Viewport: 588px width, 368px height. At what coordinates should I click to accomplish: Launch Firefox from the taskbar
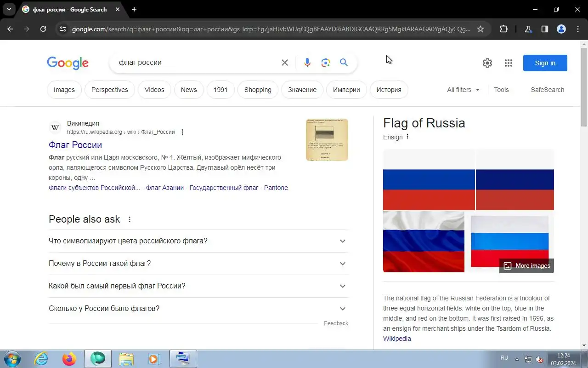[x=69, y=359]
